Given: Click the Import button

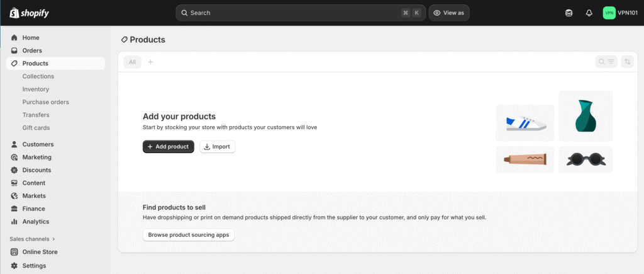Looking at the screenshot, I should pyautogui.click(x=217, y=147).
